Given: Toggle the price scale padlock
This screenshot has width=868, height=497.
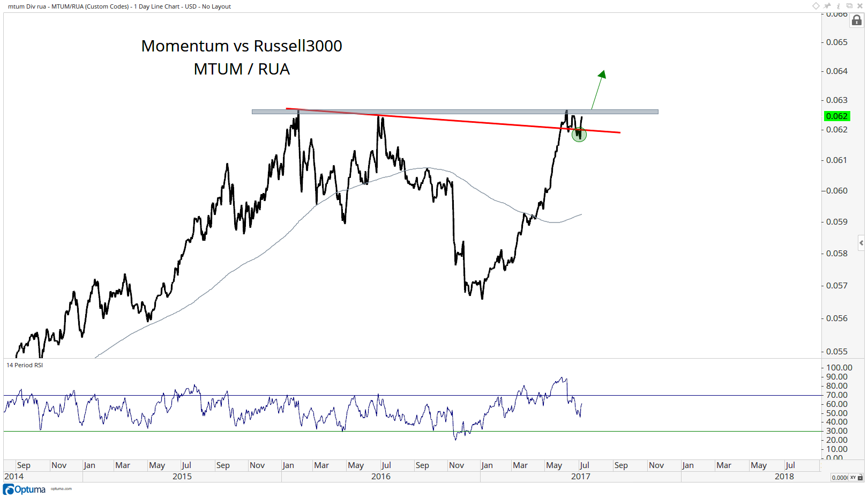Looking at the screenshot, I should 857,20.
